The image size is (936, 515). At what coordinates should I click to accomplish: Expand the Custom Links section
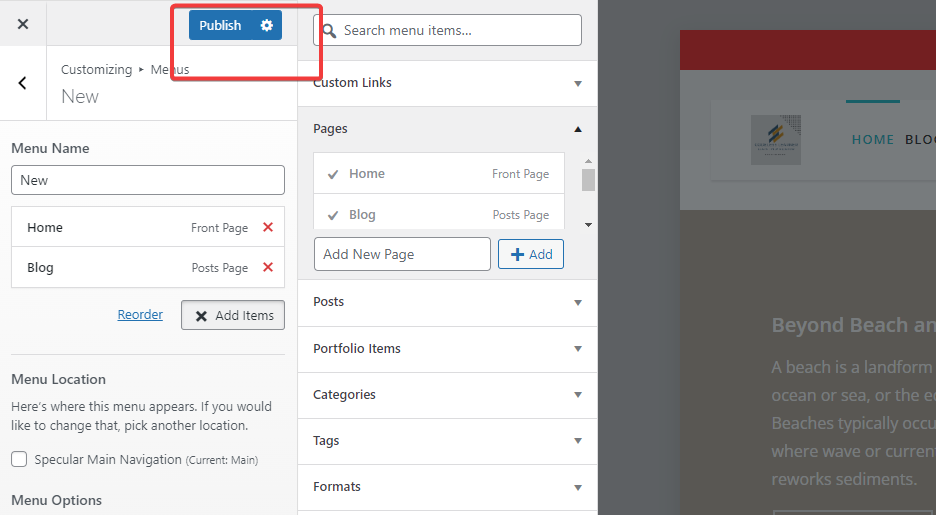point(447,83)
